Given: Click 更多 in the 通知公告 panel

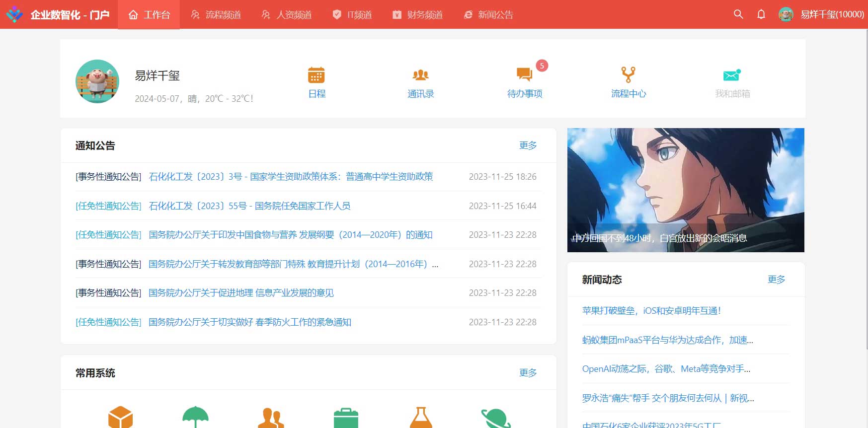Looking at the screenshot, I should [x=528, y=145].
